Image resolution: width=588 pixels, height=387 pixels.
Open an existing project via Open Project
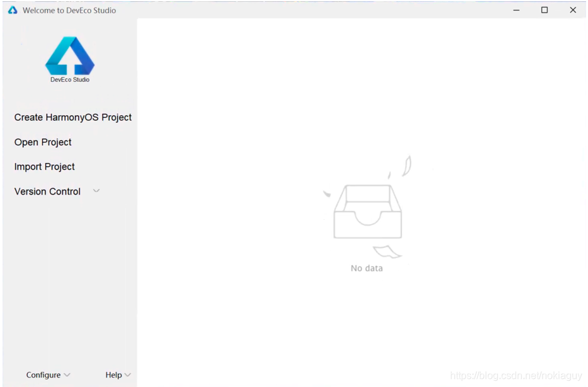(x=43, y=142)
